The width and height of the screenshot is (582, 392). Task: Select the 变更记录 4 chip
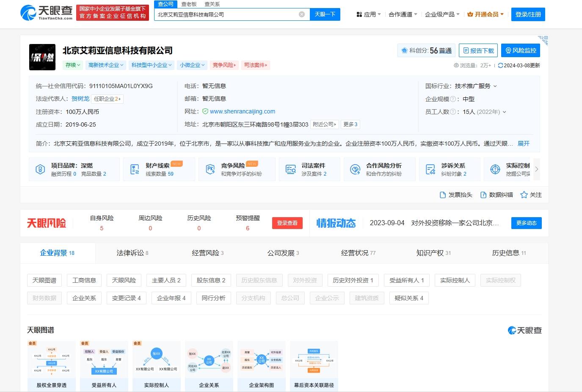click(127, 298)
